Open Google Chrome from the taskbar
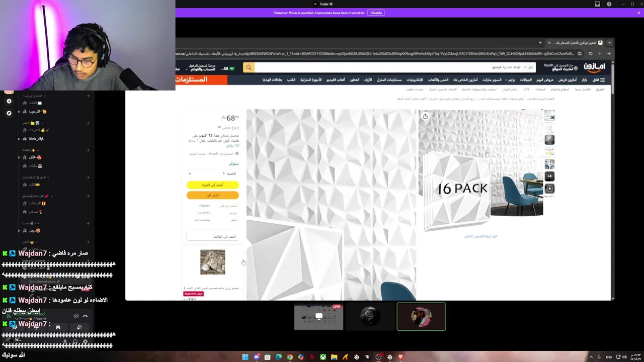 click(x=290, y=357)
